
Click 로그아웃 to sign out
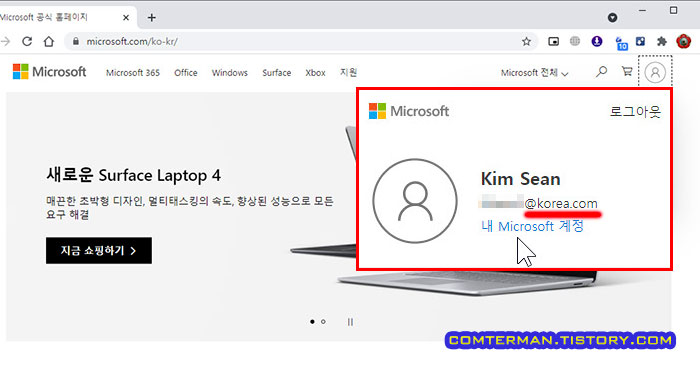click(635, 111)
